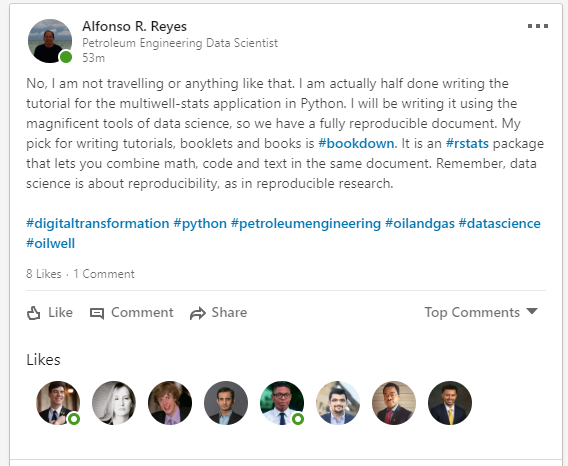
Task: Open the #python hashtag
Action: click(x=200, y=224)
